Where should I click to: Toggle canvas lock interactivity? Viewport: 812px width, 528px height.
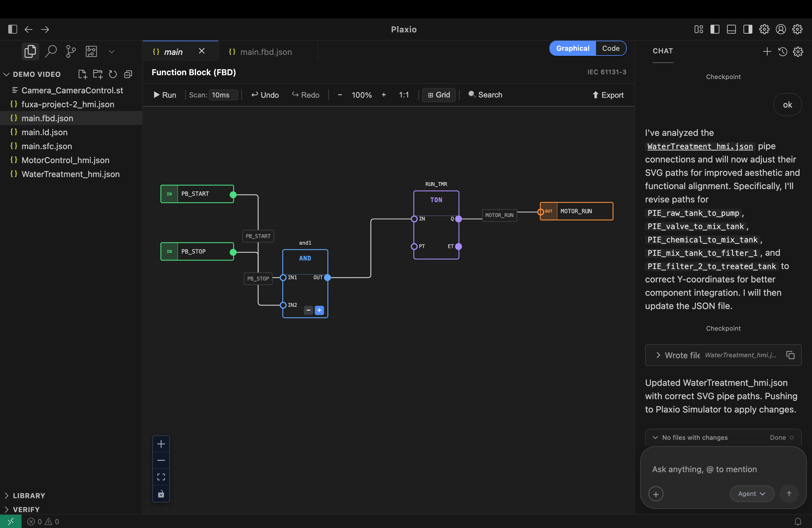point(161,494)
